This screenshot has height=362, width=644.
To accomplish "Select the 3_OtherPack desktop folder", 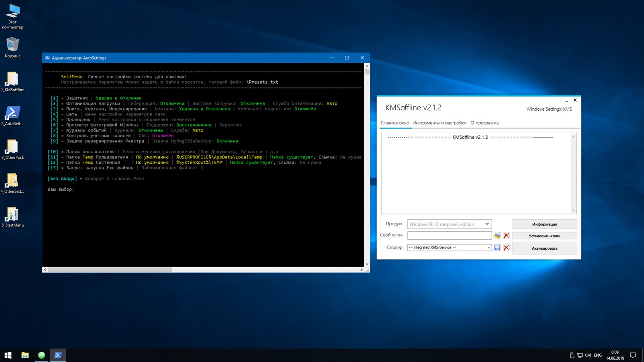I will (12, 149).
